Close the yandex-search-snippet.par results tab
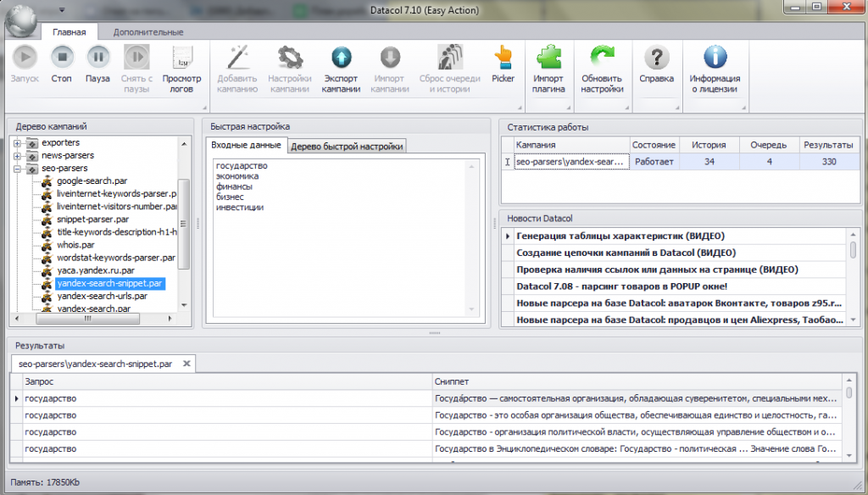The height and width of the screenshot is (495, 868). [186, 364]
